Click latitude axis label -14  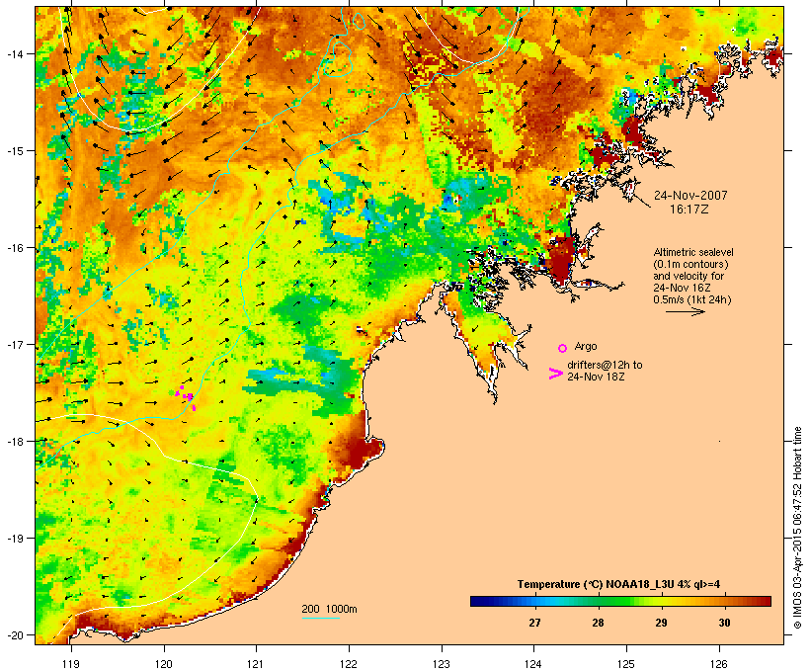(x=15, y=53)
